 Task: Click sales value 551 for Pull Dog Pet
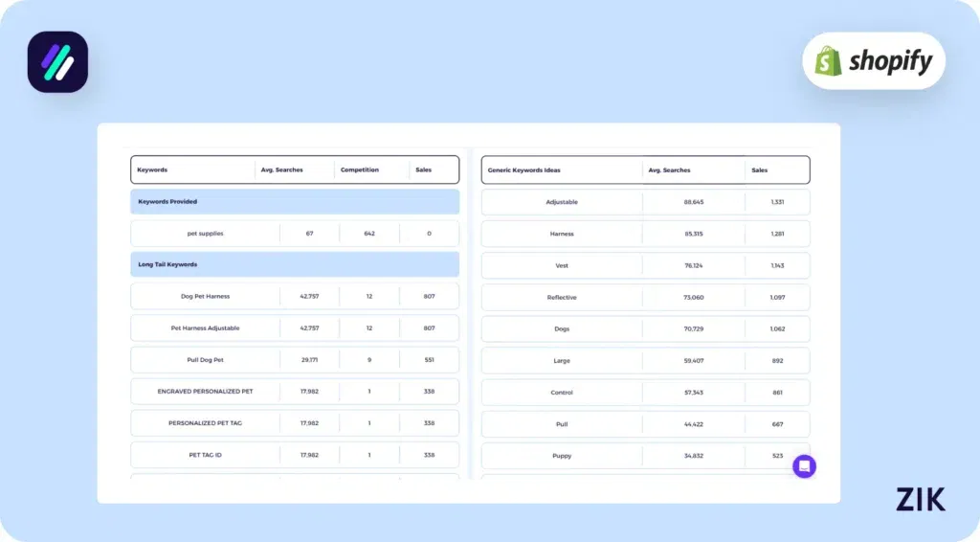pyautogui.click(x=429, y=360)
